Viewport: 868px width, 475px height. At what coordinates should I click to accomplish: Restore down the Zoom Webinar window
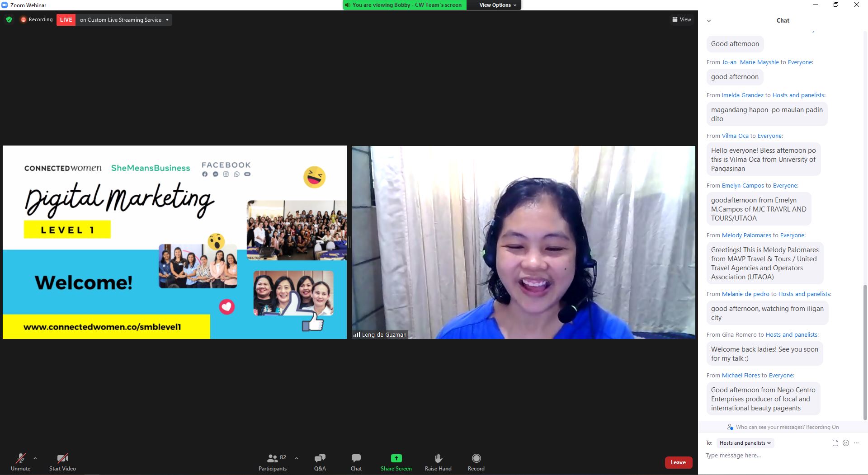[836, 5]
